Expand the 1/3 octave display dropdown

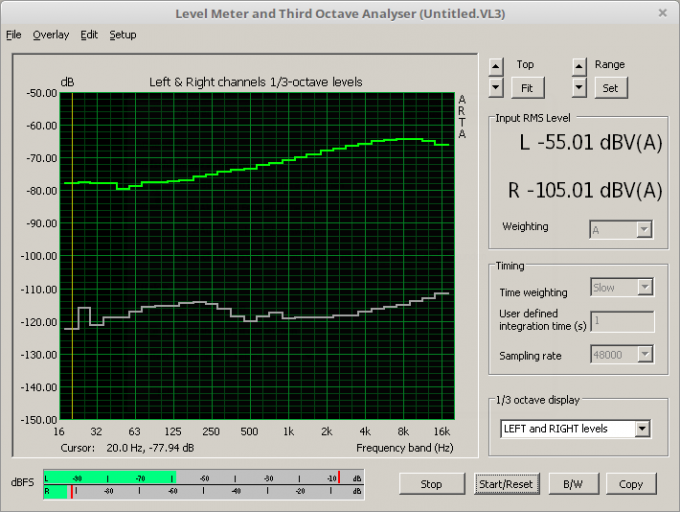point(642,429)
